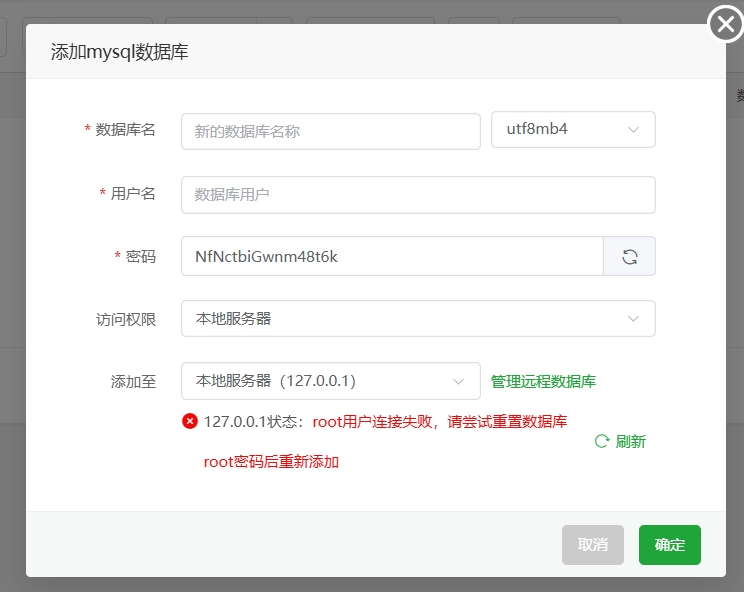Close the add mysql database dialog
The height and width of the screenshot is (592, 744).
tap(725, 24)
